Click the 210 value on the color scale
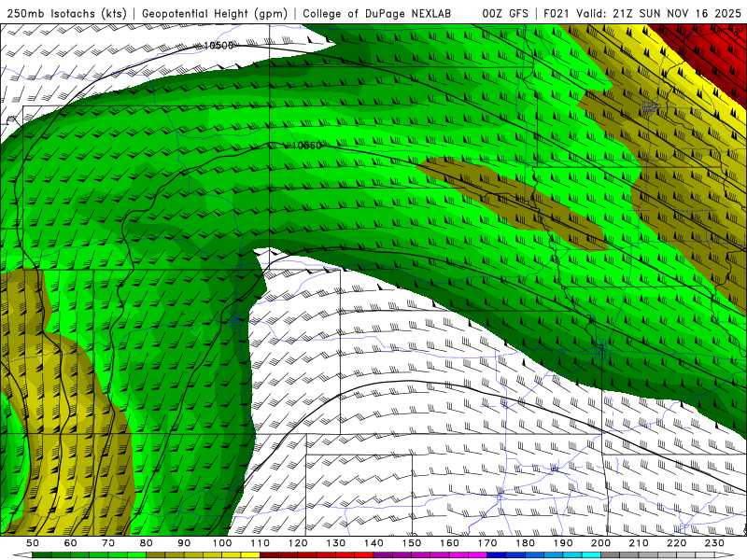Screen dimensions: 747x560 click(x=639, y=543)
